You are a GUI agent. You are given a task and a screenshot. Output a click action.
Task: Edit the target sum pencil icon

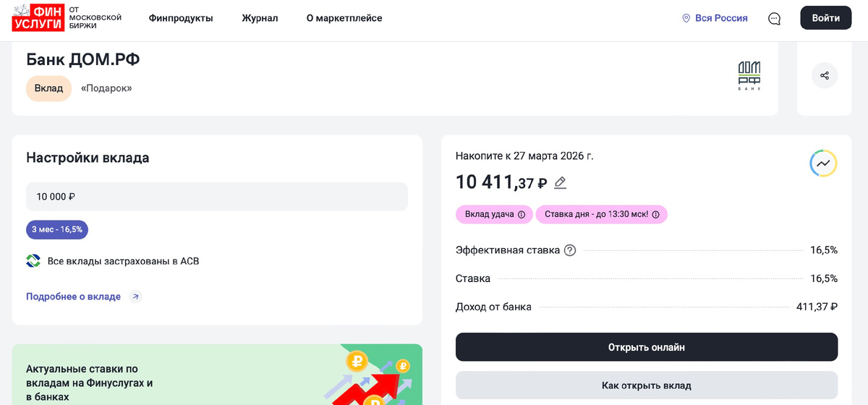[560, 183]
